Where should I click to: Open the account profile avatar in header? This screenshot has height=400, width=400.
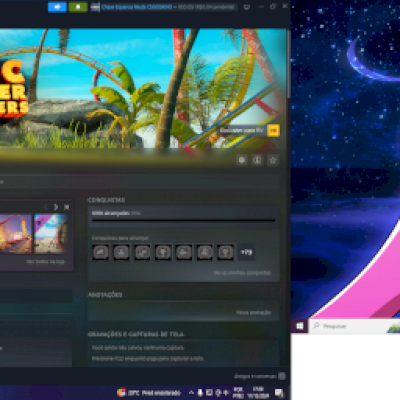[x=95, y=7]
